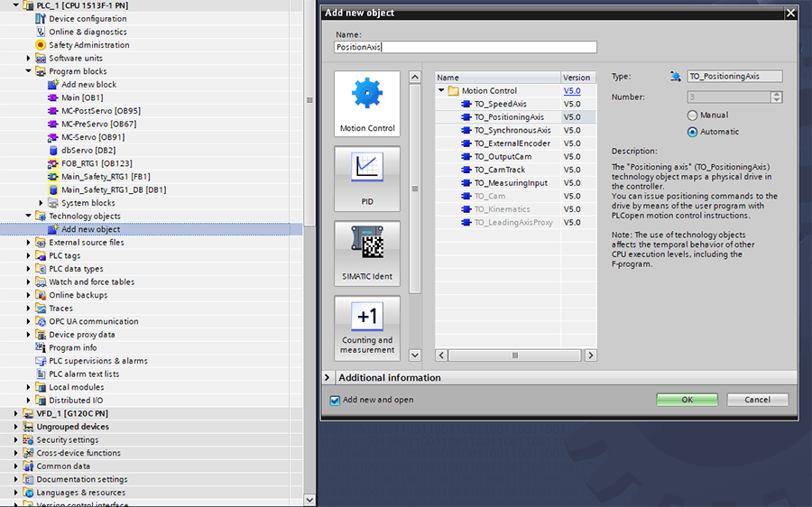Expand the System blocks folder
The image size is (812, 507).
tap(41, 202)
